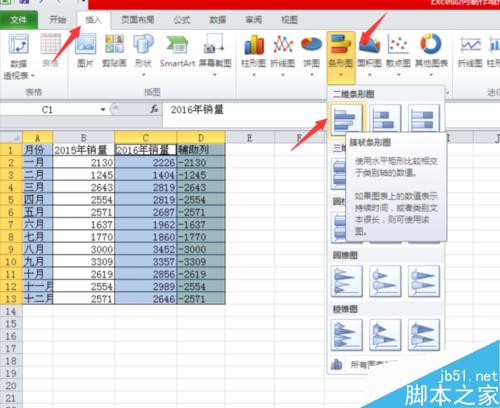Click cell C11 with value 2856
The image size is (500, 408).
[x=145, y=274]
